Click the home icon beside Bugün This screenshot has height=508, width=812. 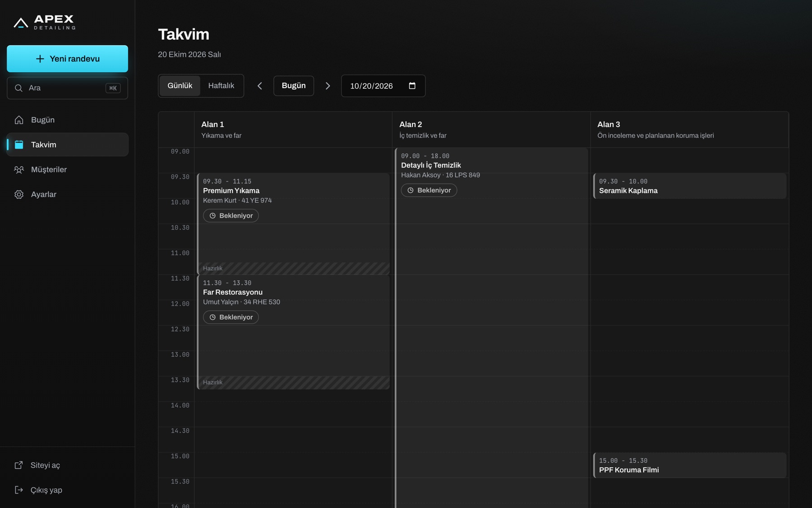point(19,120)
